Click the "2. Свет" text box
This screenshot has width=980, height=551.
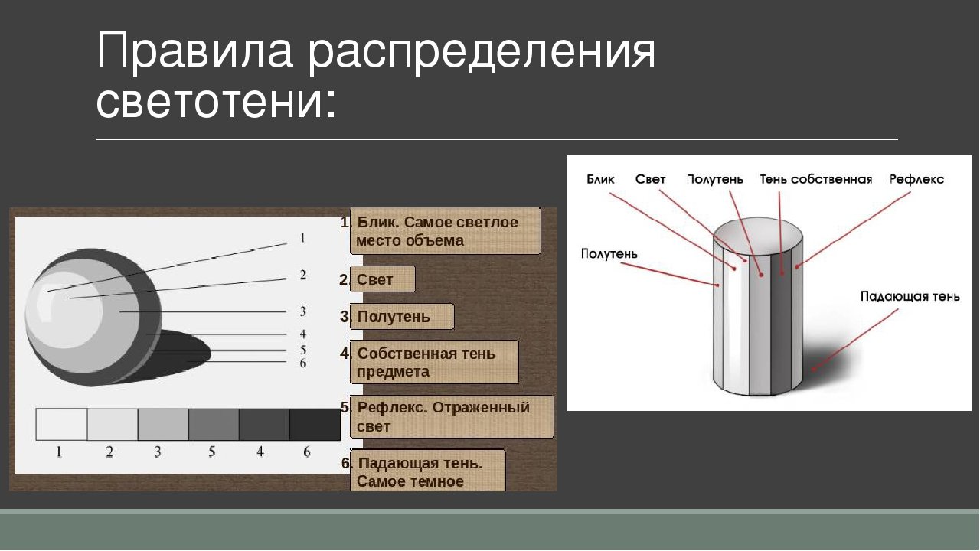(382, 279)
